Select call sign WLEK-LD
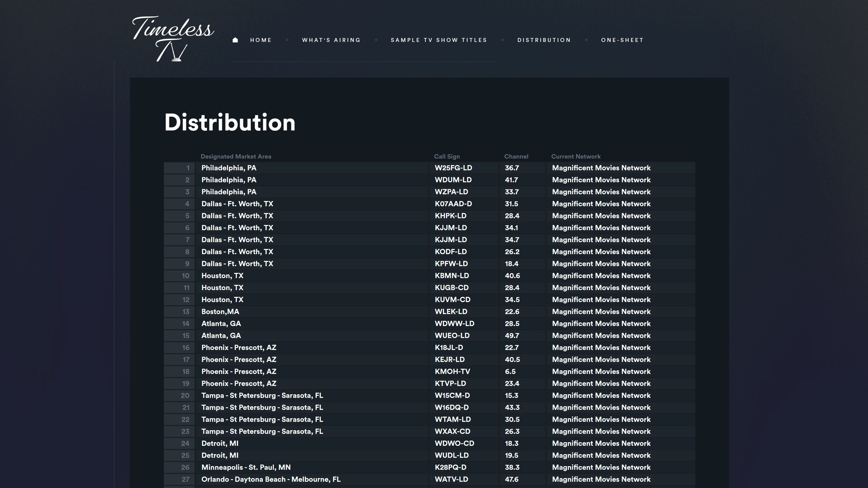Viewport: 868px width, 488px height. pos(451,312)
